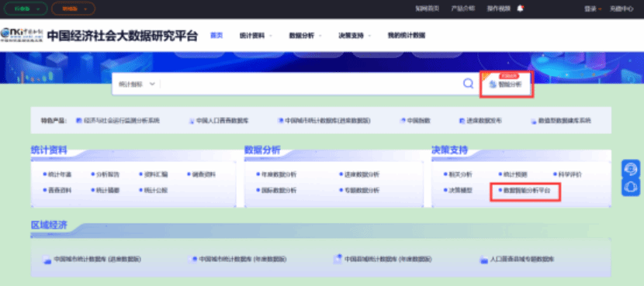Click icon of 中国城市统计数据库 (进度数据版) in 区域经济
Viewport: 644px width, 286px height.
(47, 260)
